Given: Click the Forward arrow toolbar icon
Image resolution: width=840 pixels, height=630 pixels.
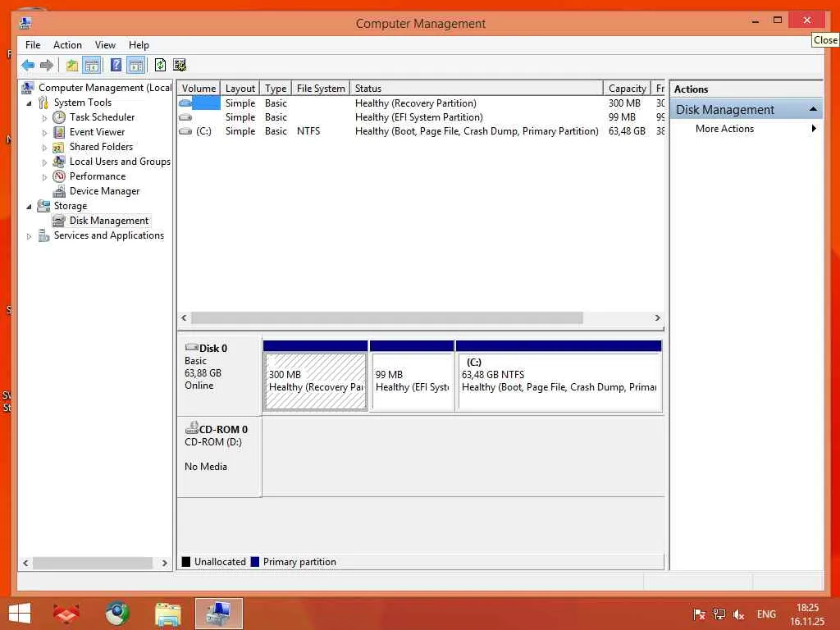Looking at the screenshot, I should click(x=47, y=66).
